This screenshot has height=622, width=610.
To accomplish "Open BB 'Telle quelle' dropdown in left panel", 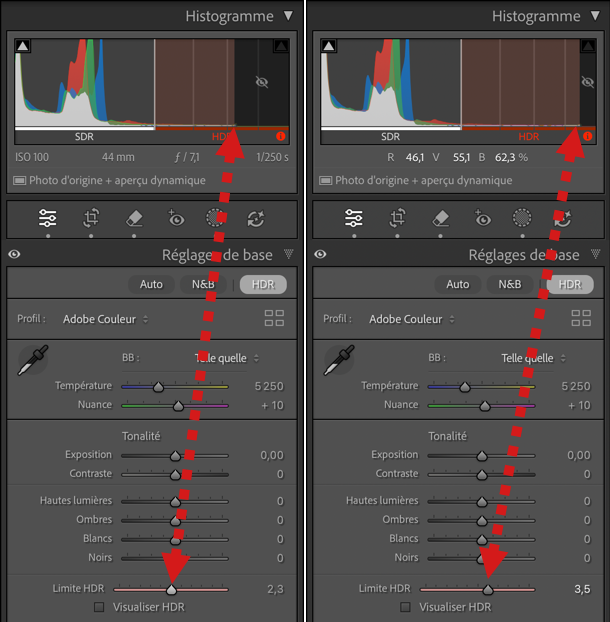I will (226, 358).
